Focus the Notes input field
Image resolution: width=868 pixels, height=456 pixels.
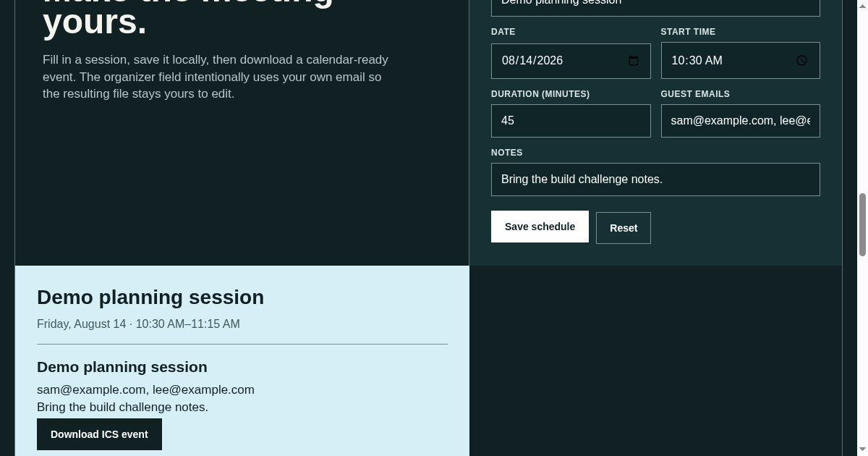pyautogui.click(x=655, y=180)
